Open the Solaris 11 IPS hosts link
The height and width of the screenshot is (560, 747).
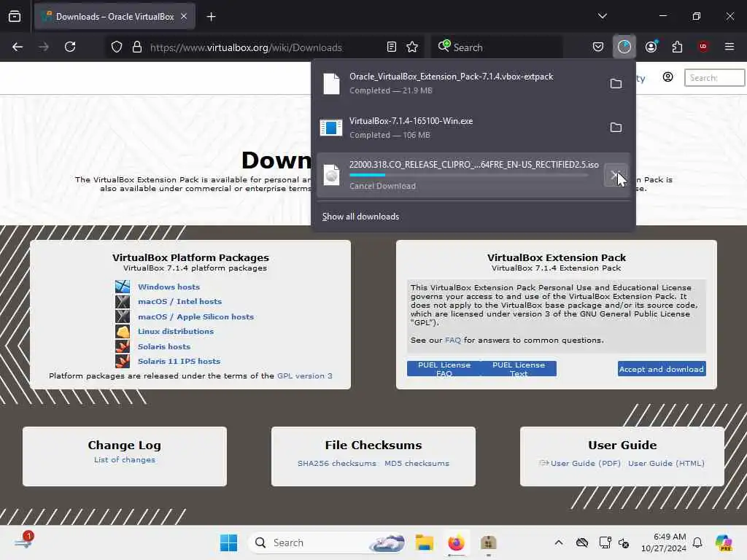coord(179,362)
